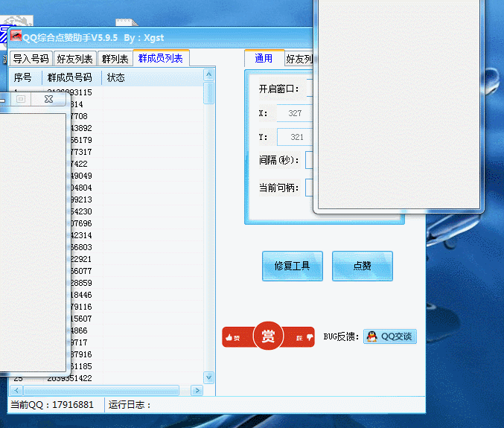The width and height of the screenshot is (504, 428).
Task: Select the member row ending 77317
Action: [136, 152]
